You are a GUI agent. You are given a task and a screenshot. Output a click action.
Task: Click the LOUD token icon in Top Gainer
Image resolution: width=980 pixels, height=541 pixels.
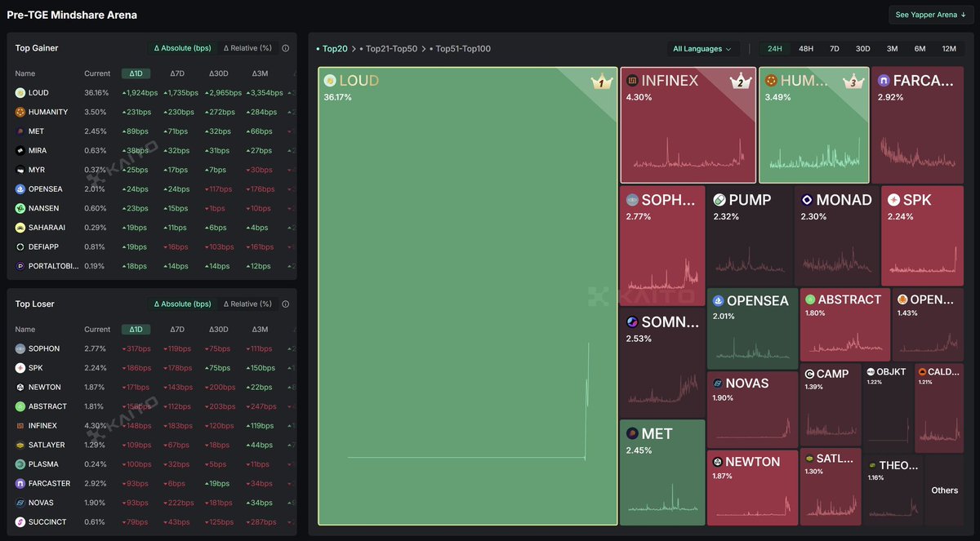(20, 93)
